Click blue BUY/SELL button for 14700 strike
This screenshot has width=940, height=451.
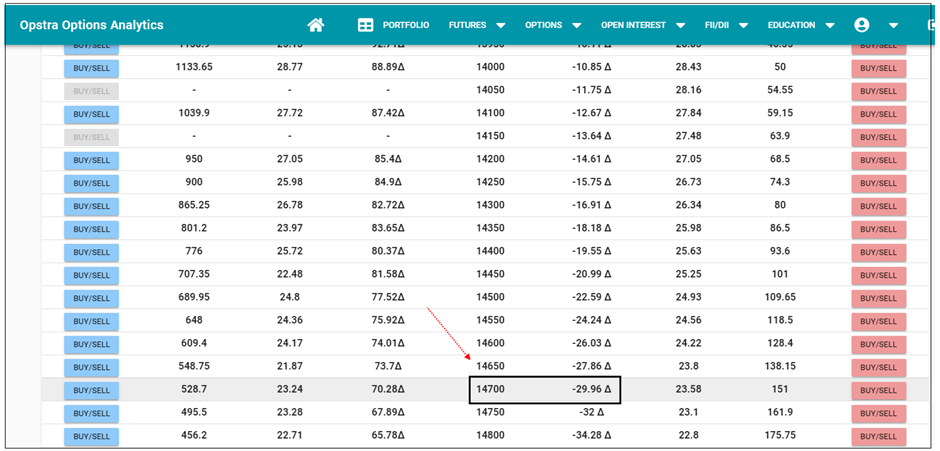(92, 391)
